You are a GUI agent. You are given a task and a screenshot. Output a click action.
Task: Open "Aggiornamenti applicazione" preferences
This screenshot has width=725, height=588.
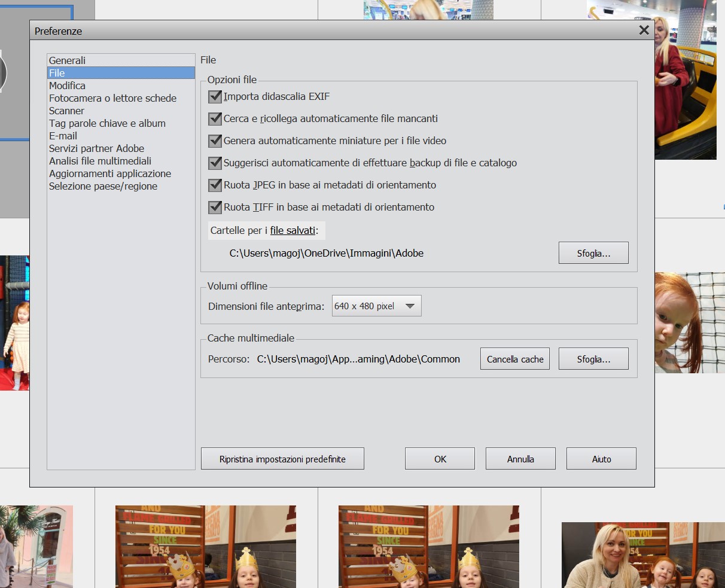[x=110, y=173]
